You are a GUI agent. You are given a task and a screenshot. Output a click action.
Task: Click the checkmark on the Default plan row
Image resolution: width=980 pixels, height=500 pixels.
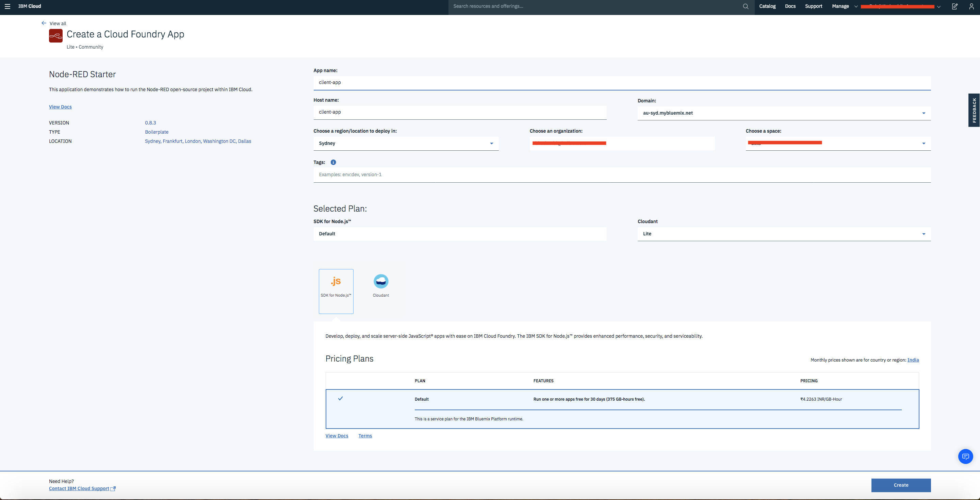click(x=341, y=399)
